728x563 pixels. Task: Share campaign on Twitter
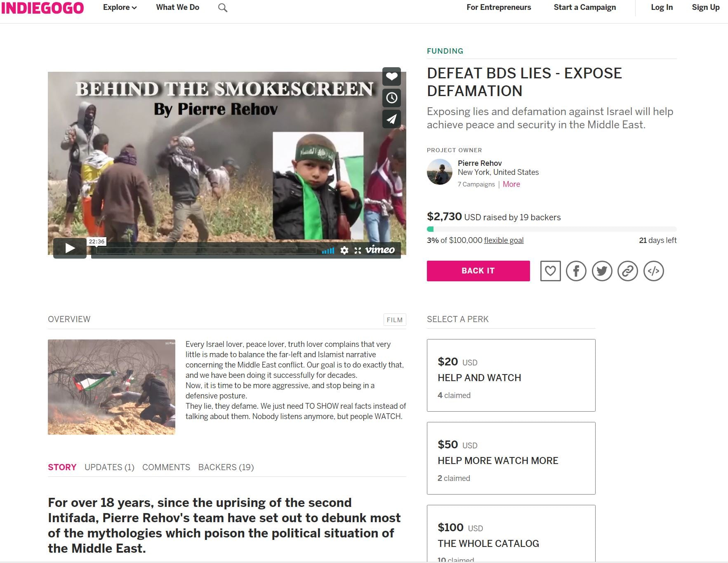(x=602, y=271)
